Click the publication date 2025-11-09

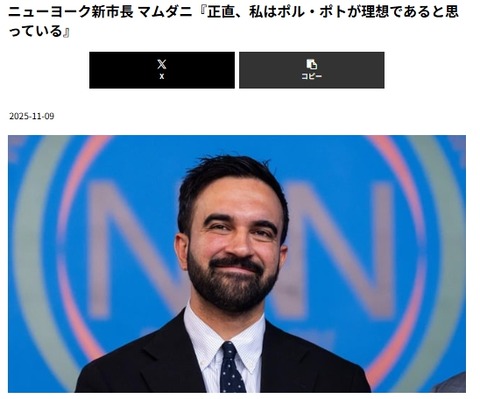[31, 116]
